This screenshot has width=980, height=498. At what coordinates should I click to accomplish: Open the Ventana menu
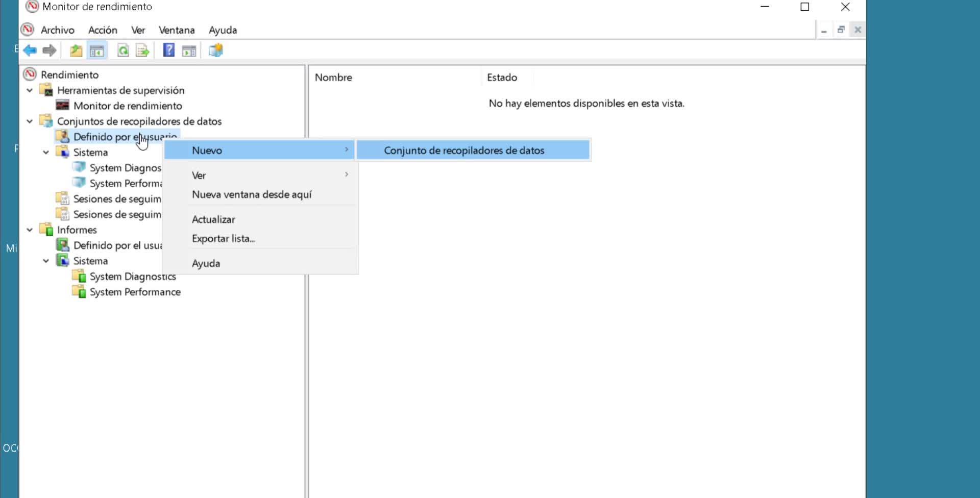coord(177,30)
